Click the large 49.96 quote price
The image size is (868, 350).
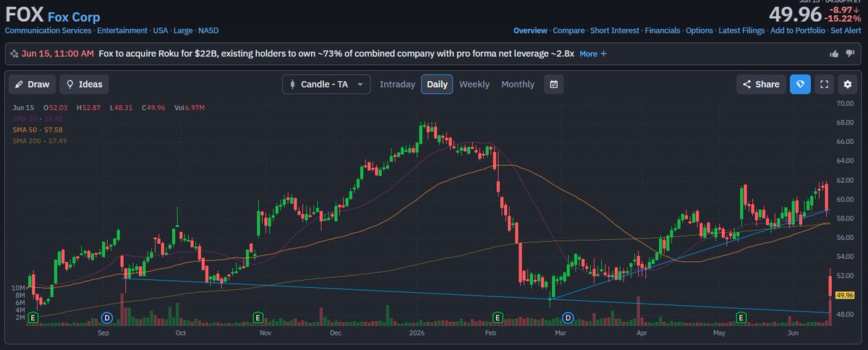tap(796, 14)
